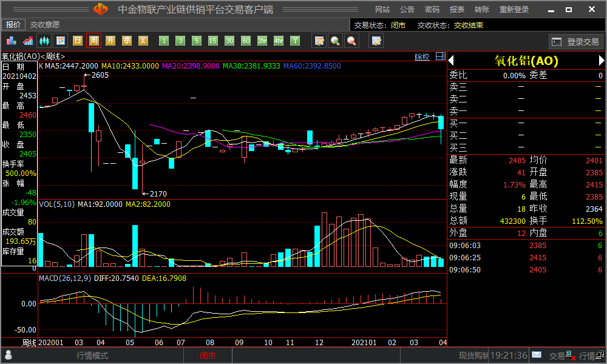Image resolution: width=607 pixels, height=364 pixels.
Task: Go to next commodity with right arrow
Action: click(601, 61)
